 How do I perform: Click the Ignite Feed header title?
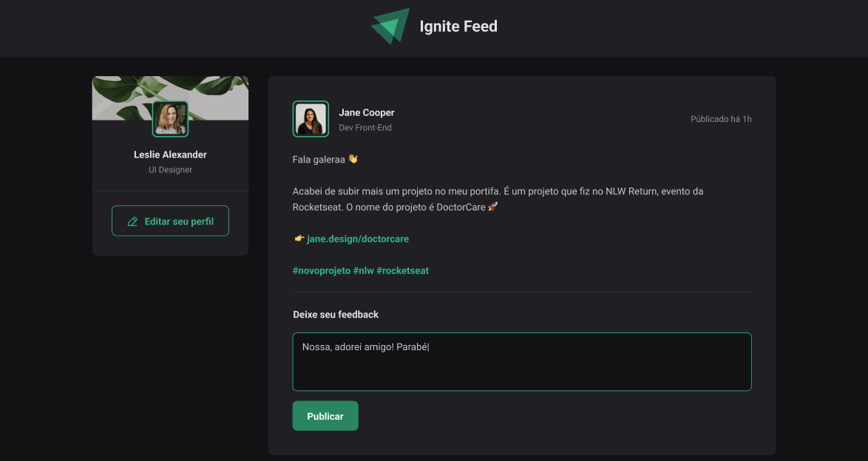458,27
